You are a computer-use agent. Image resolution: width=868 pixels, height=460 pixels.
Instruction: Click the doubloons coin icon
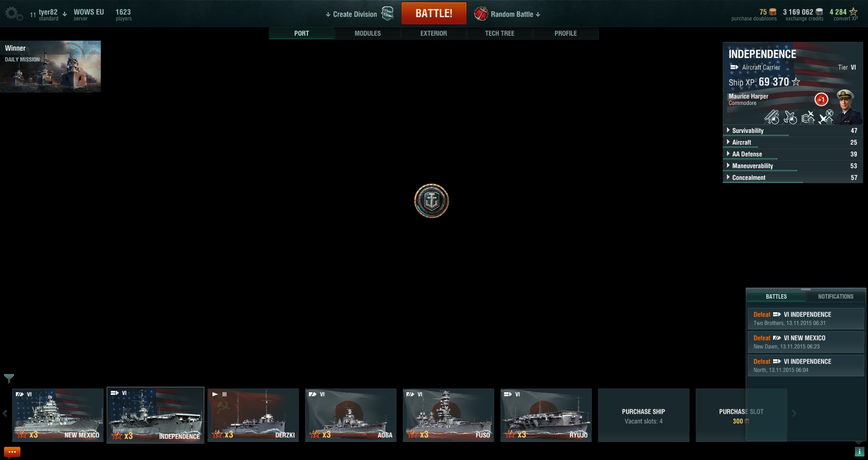pyautogui.click(x=773, y=12)
